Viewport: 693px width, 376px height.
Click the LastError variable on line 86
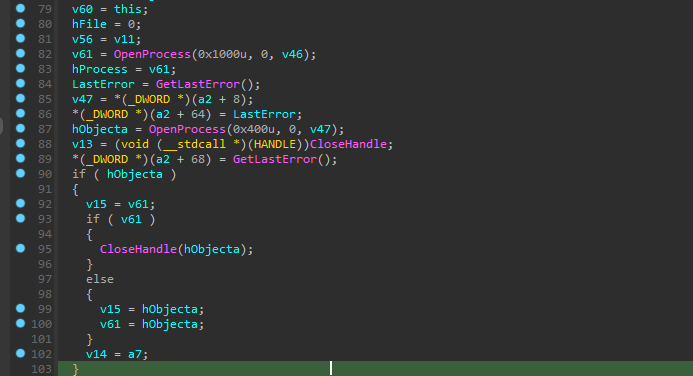click(264, 114)
